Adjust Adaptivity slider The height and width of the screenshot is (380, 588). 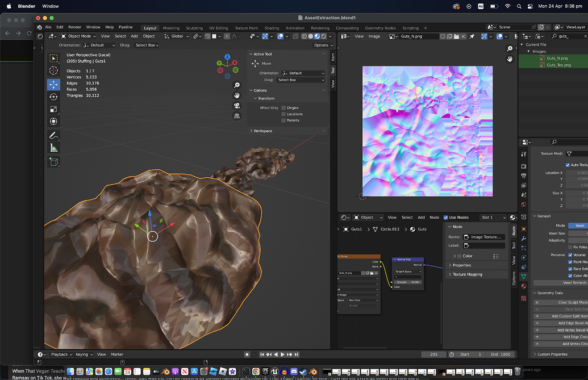tap(578, 240)
